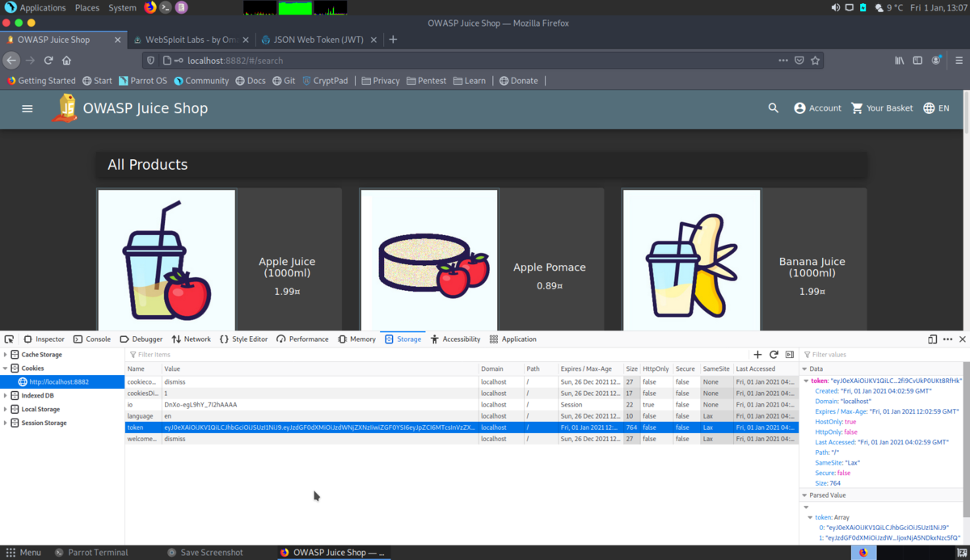Select the language cookie row
This screenshot has width=970, height=560.
(x=462, y=416)
